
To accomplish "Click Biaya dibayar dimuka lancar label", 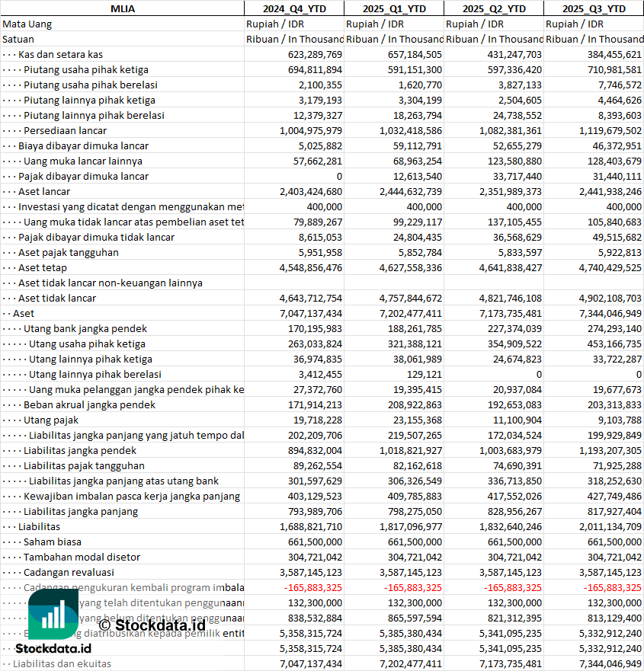I will [x=84, y=146].
